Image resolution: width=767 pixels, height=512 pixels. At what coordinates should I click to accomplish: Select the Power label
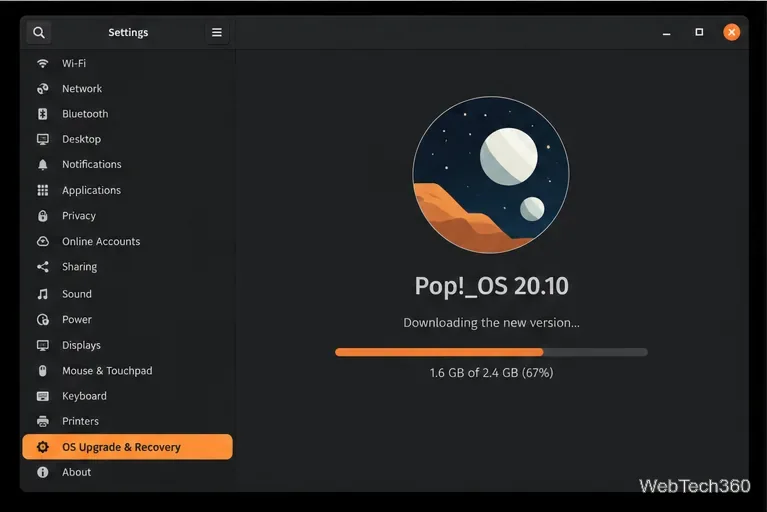coord(77,319)
